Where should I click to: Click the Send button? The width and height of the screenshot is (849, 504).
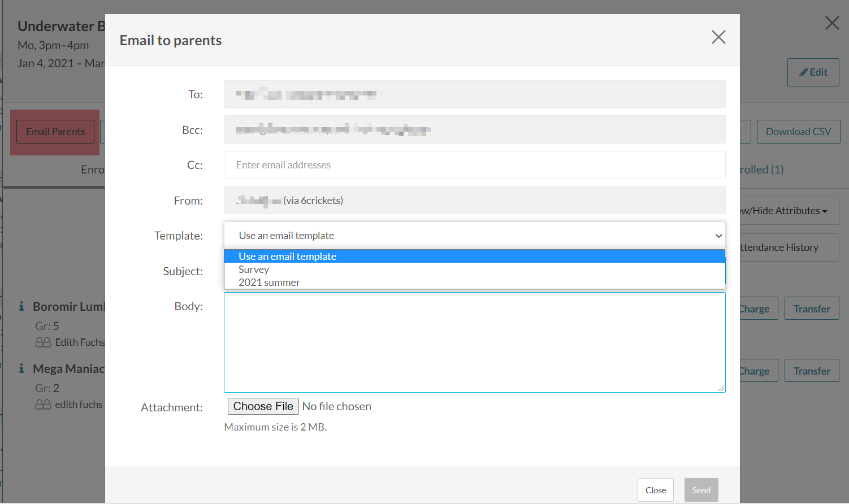(x=701, y=490)
